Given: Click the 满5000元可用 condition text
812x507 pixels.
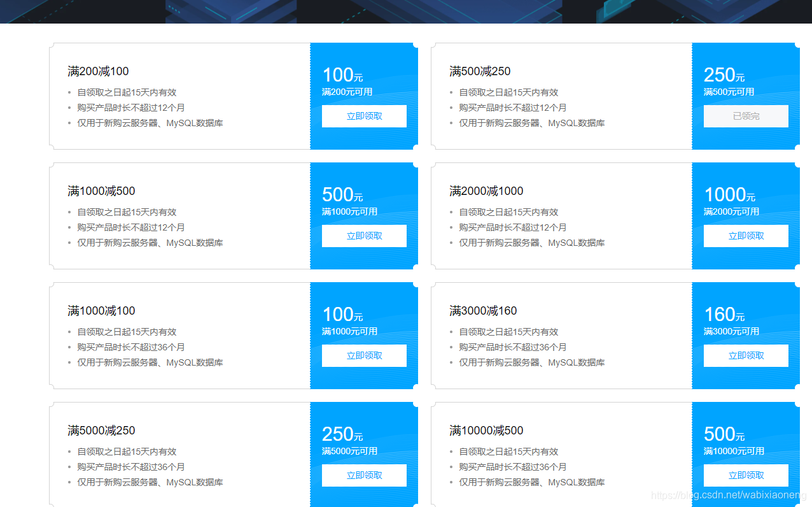Looking at the screenshot, I should coord(350,451).
